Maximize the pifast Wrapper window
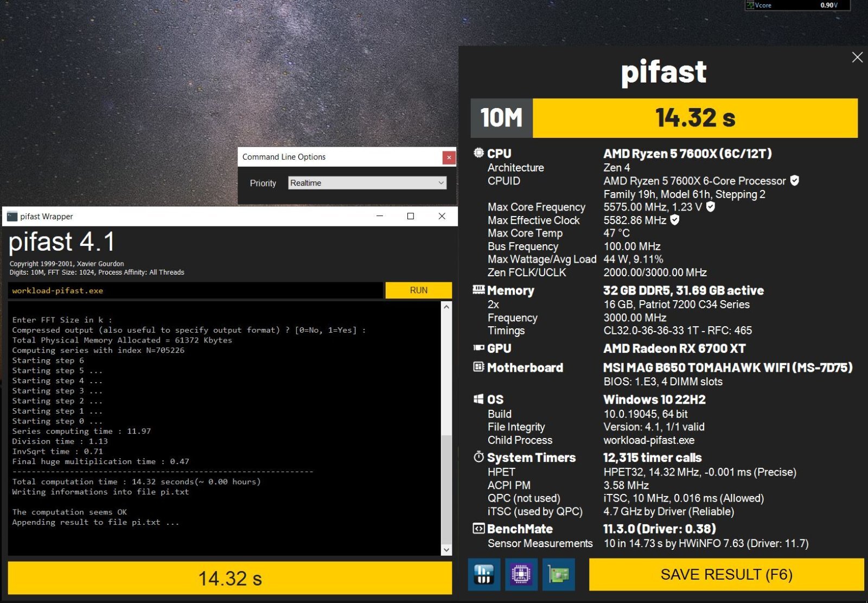 pos(411,216)
